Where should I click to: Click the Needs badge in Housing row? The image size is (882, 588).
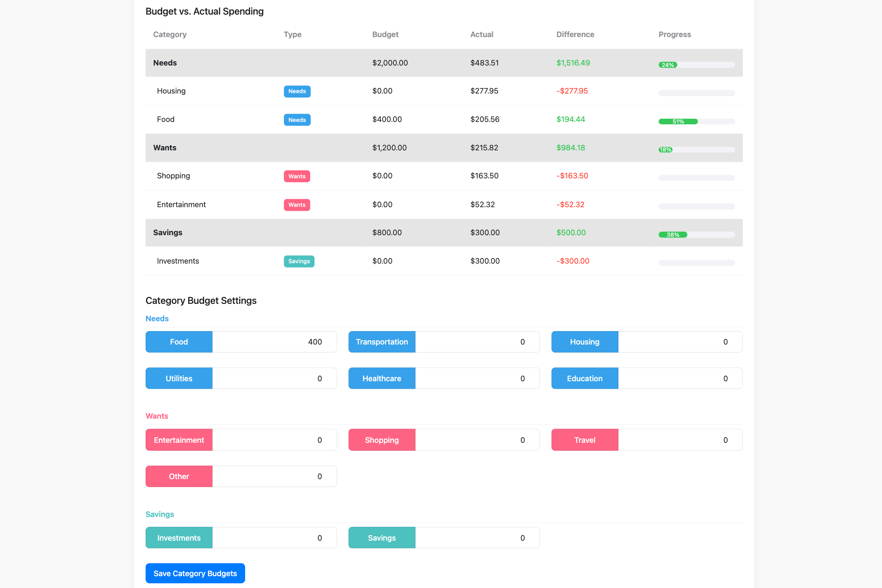tap(297, 91)
